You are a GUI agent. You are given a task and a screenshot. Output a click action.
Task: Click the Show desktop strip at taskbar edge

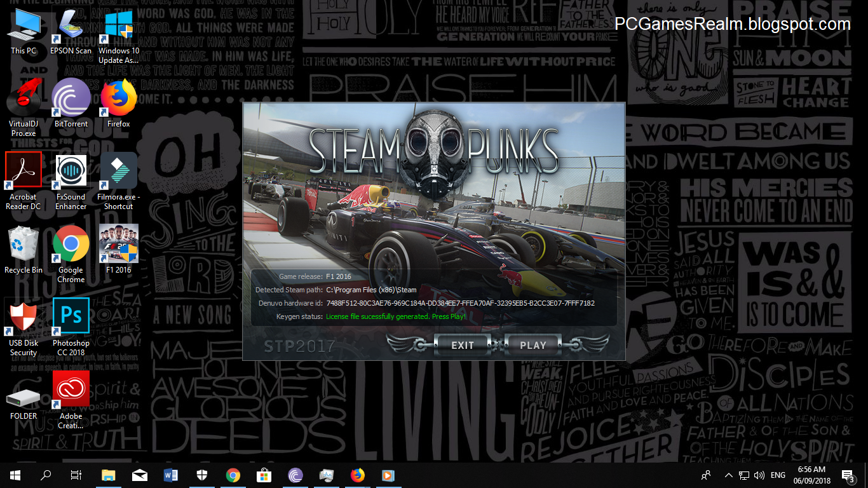866,475
